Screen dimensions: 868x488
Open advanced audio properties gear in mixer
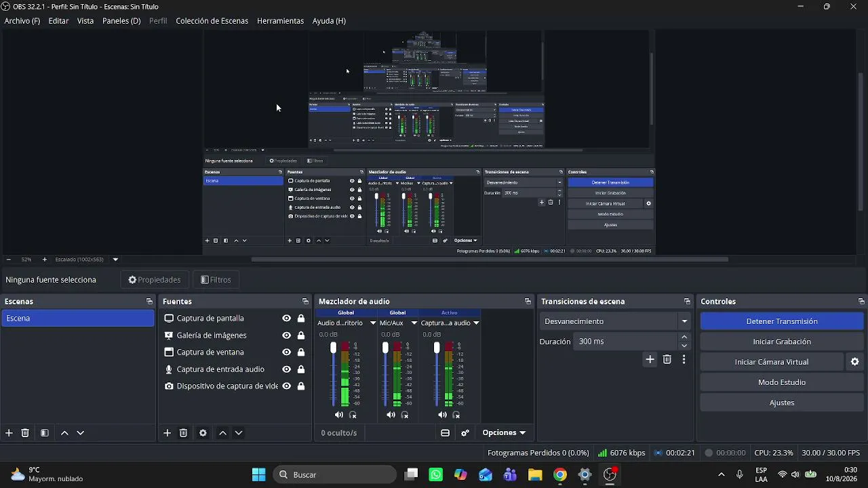click(465, 433)
